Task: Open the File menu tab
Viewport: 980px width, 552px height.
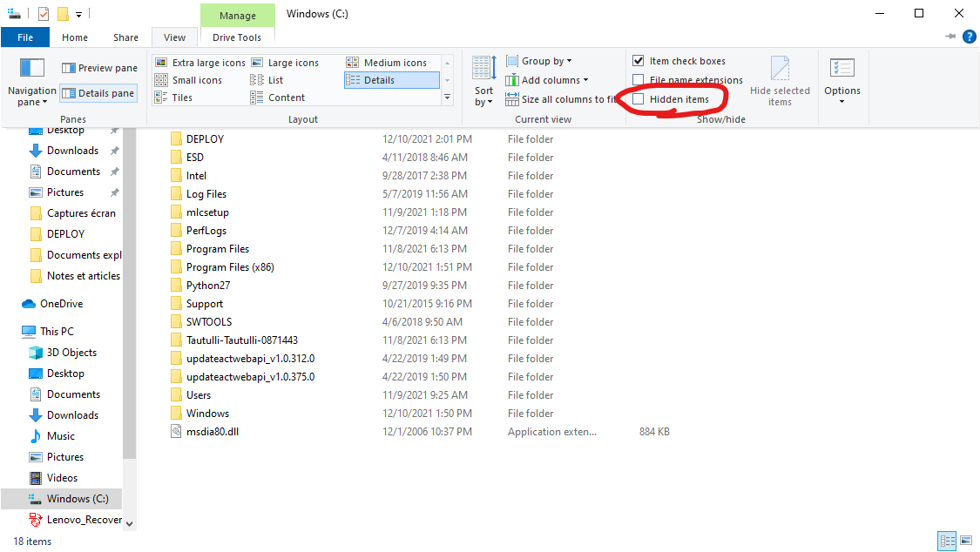Action: pos(25,37)
